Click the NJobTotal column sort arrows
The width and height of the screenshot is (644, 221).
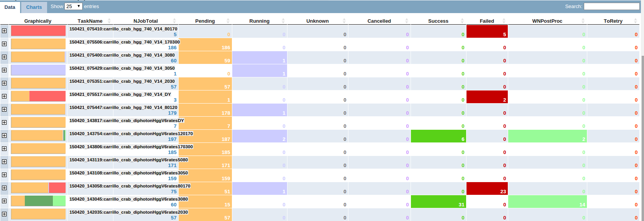tap(174, 21)
